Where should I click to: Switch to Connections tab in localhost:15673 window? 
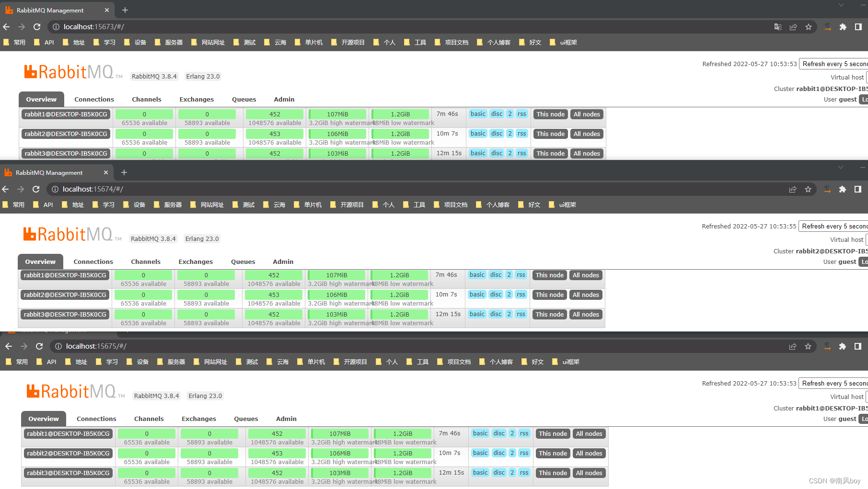94,100
